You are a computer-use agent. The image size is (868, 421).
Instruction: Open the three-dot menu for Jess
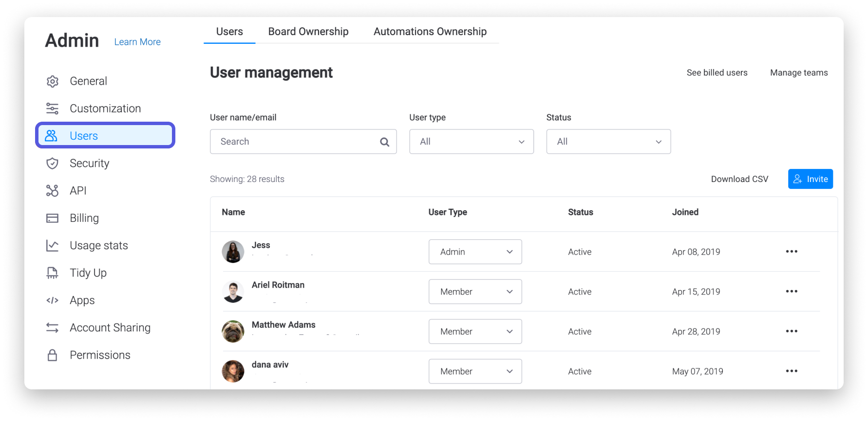pyautogui.click(x=792, y=252)
